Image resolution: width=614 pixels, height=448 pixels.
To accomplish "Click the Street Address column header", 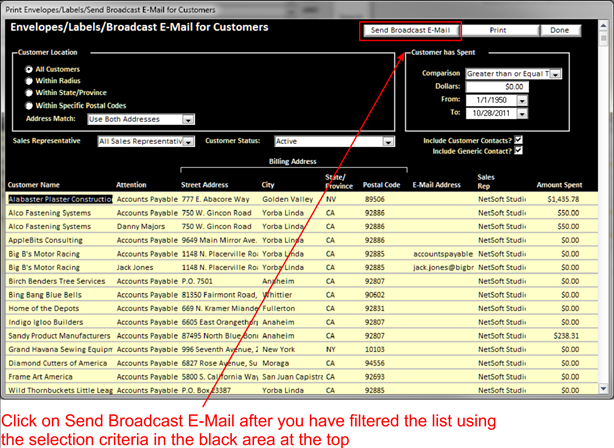I will [x=204, y=185].
